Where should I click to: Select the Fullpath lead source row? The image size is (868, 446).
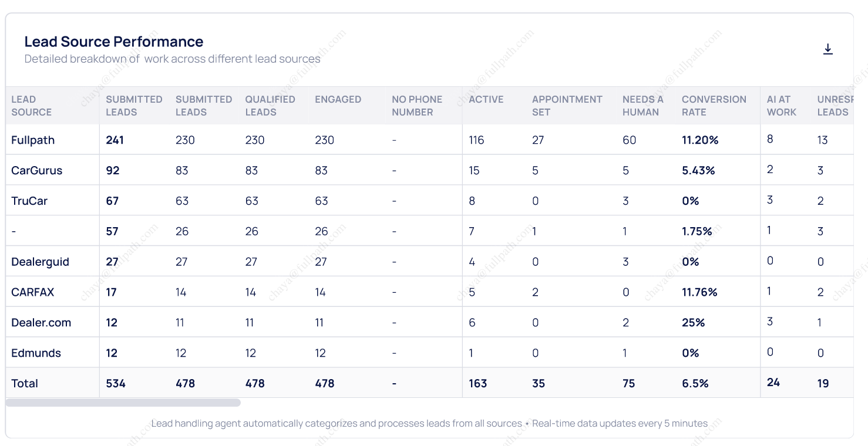(x=33, y=140)
